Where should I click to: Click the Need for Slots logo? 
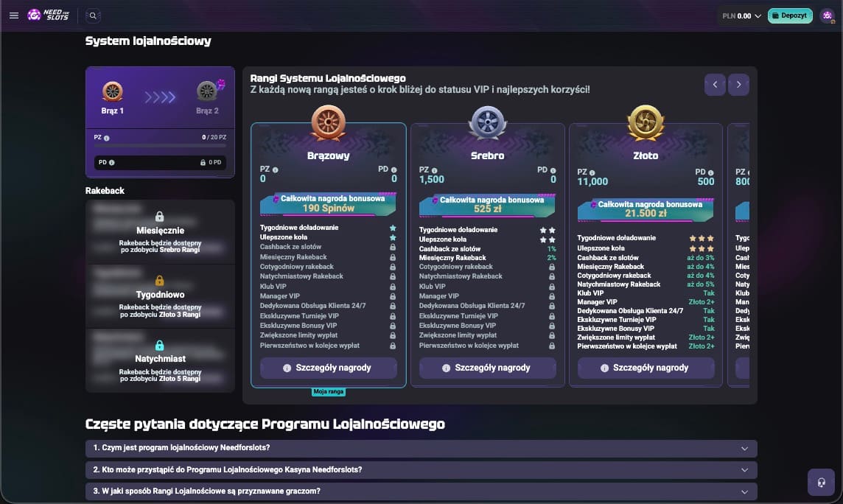pos(48,15)
